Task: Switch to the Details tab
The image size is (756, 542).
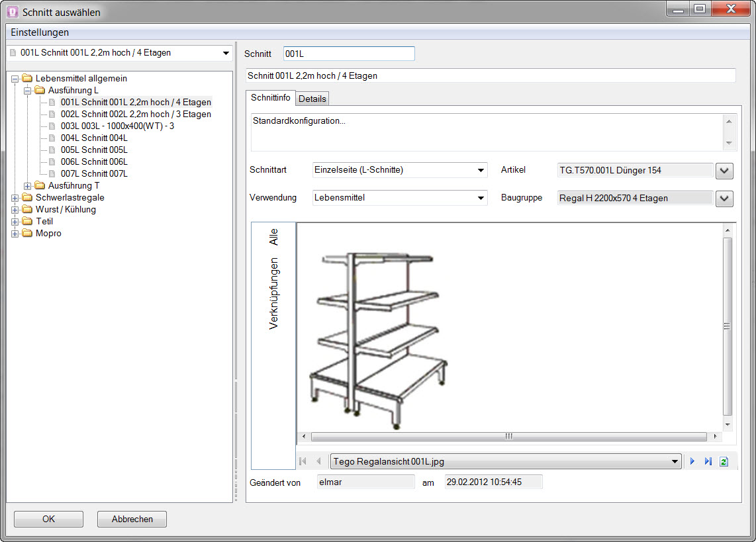Action: pos(312,99)
